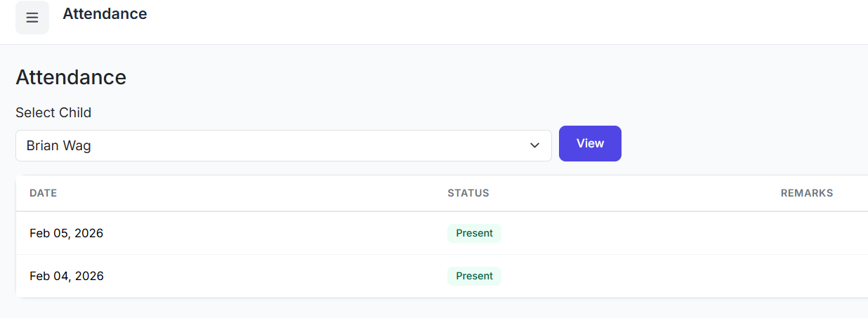Viewport: 868px width, 318px height.
Task: Click the DATE column header
Action: pos(44,193)
